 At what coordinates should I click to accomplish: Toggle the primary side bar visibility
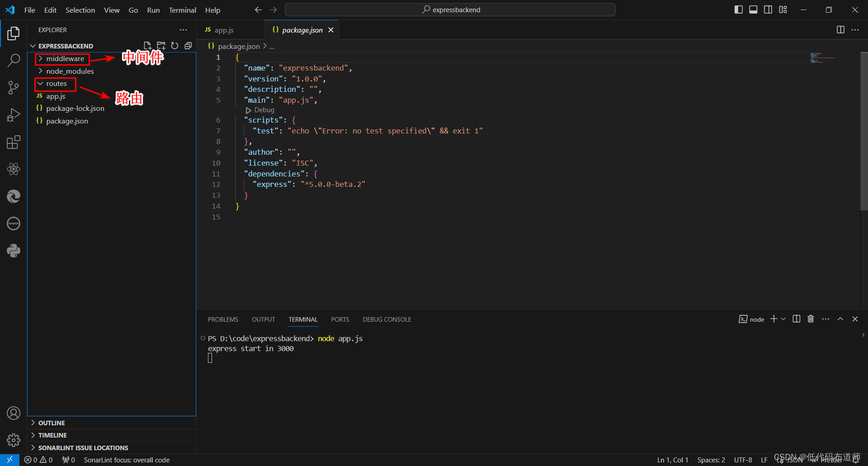739,10
